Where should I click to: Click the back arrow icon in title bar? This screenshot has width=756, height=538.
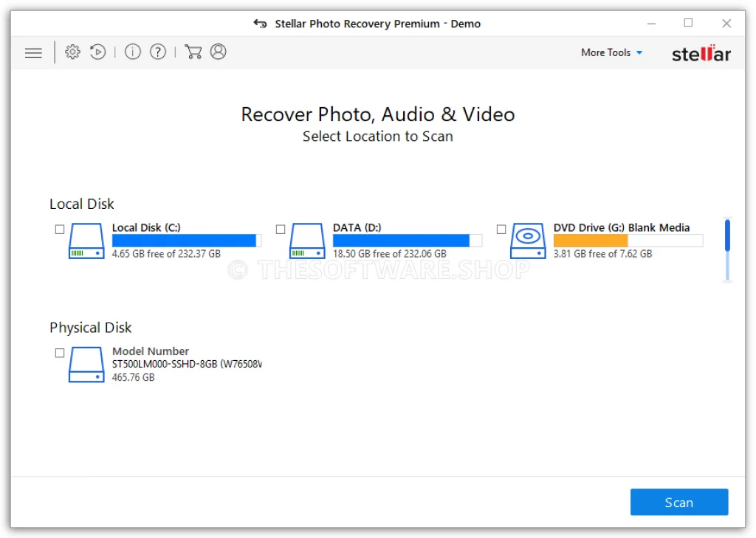click(x=261, y=23)
